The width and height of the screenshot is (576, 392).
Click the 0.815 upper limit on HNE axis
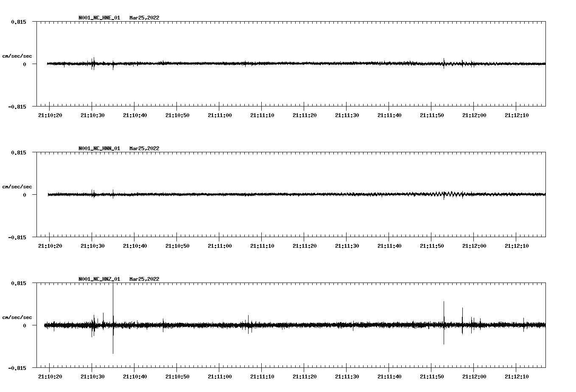18,22
